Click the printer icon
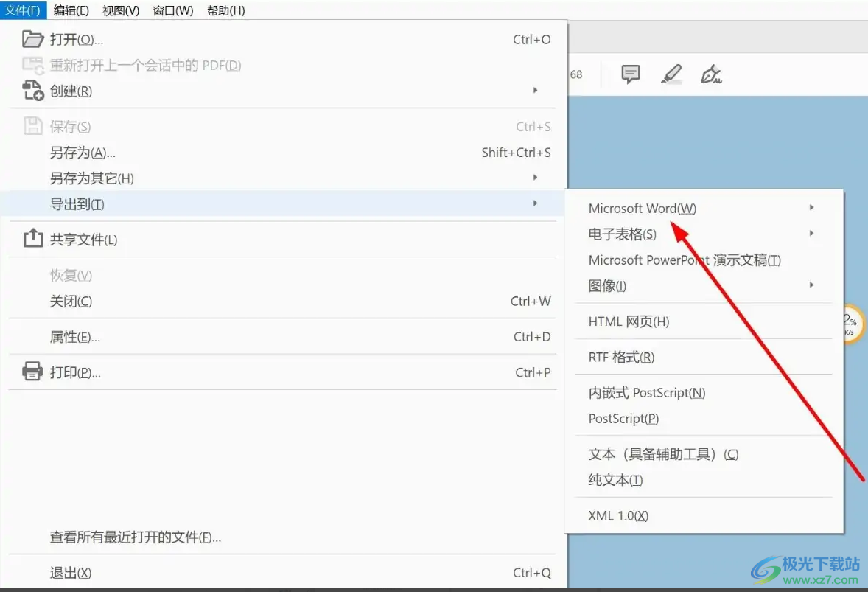The image size is (868, 592). click(x=32, y=371)
